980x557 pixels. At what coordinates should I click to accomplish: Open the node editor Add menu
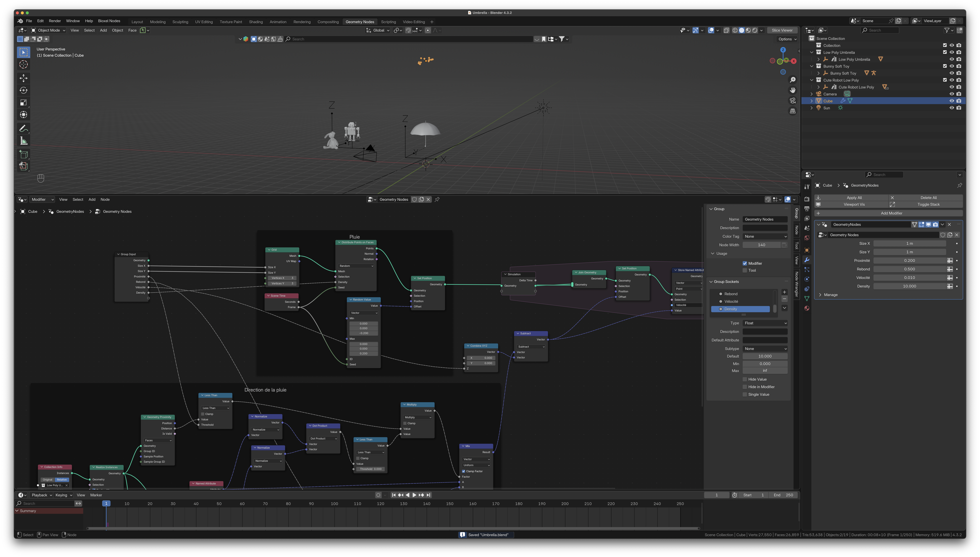(x=92, y=199)
